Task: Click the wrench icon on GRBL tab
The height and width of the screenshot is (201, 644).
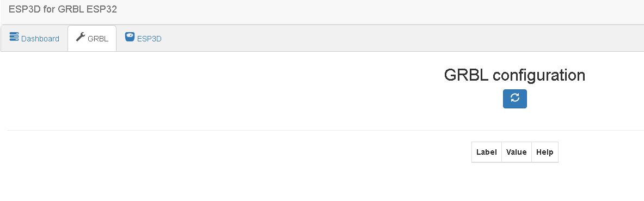Action: click(81, 37)
